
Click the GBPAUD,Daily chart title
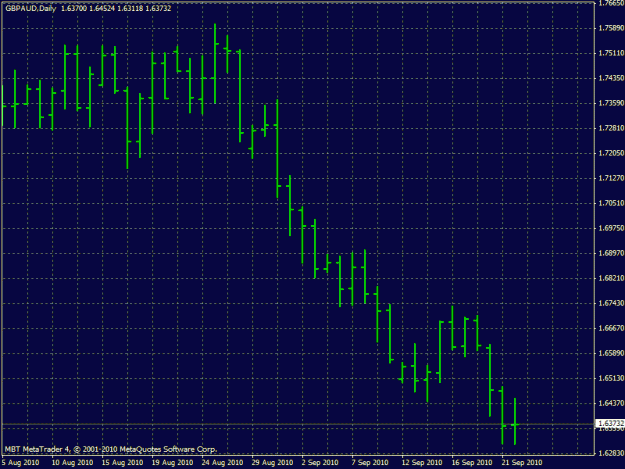click(31, 8)
